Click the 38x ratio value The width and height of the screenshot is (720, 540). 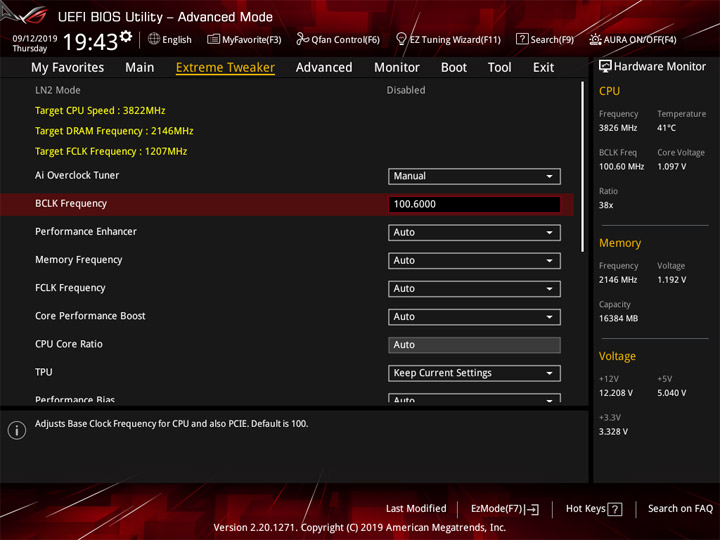coord(606,205)
